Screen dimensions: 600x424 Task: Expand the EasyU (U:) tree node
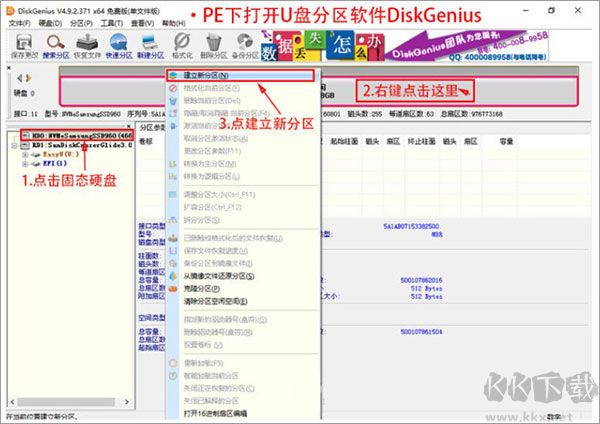pyautogui.click(x=25, y=155)
